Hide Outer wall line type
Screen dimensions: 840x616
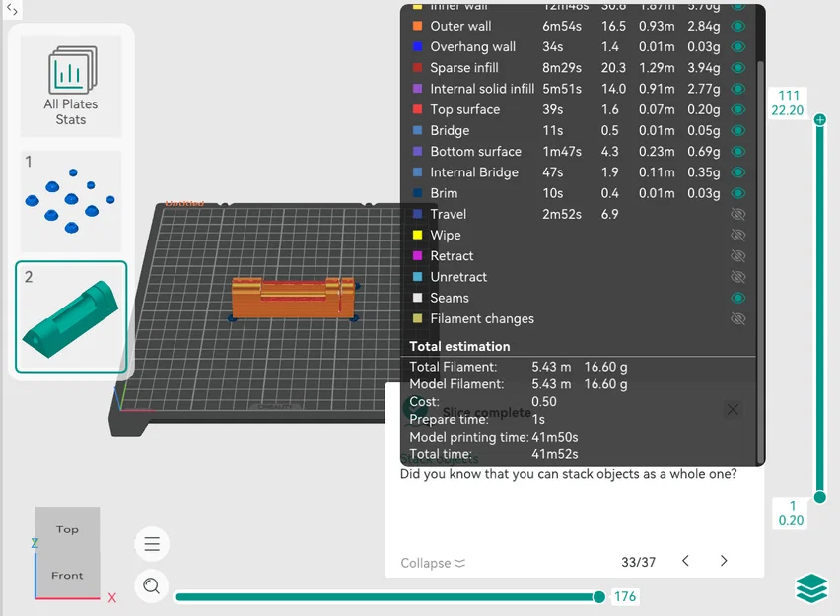point(738,26)
